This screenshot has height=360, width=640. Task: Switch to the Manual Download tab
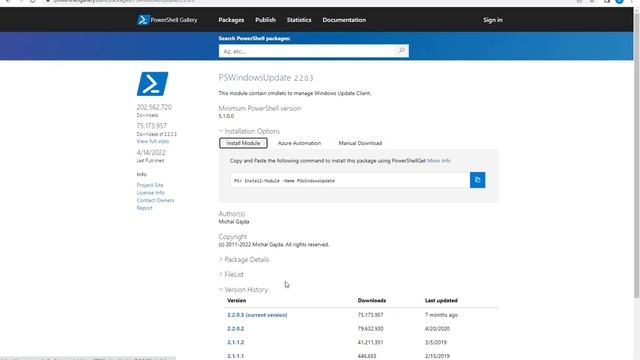[360, 143]
